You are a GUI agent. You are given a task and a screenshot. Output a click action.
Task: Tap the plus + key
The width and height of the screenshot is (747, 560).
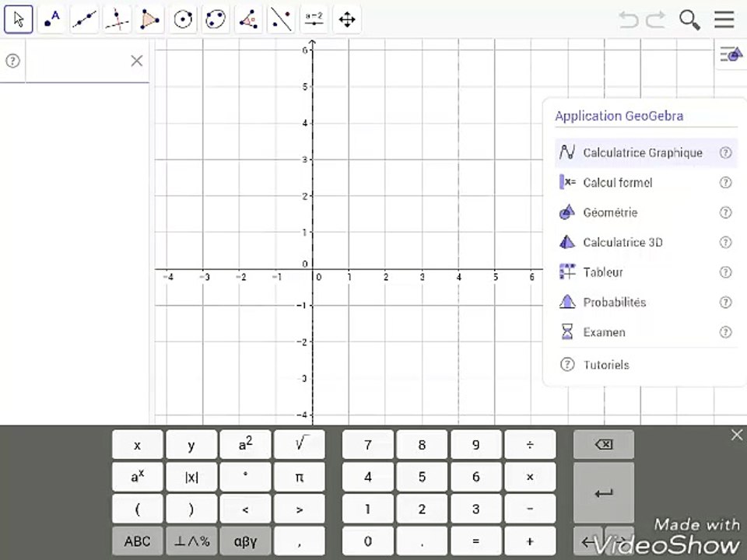pyautogui.click(x=530, y=541)
